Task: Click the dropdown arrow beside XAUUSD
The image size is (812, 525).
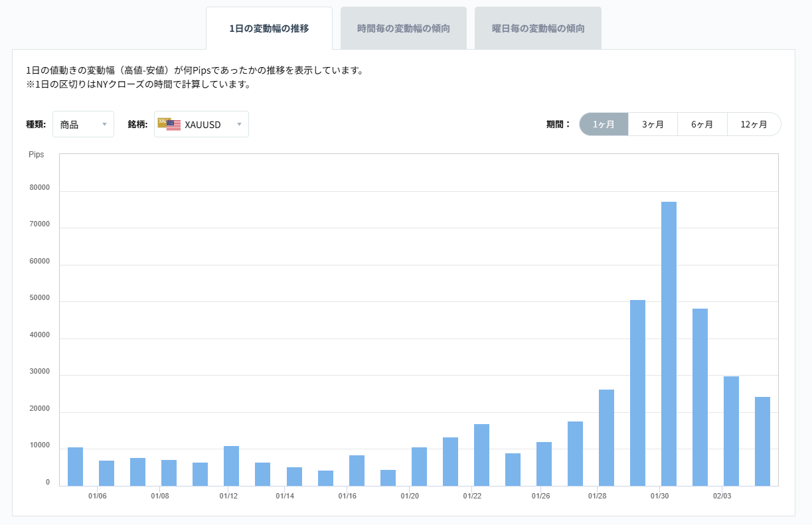Action: pos(239,124)
